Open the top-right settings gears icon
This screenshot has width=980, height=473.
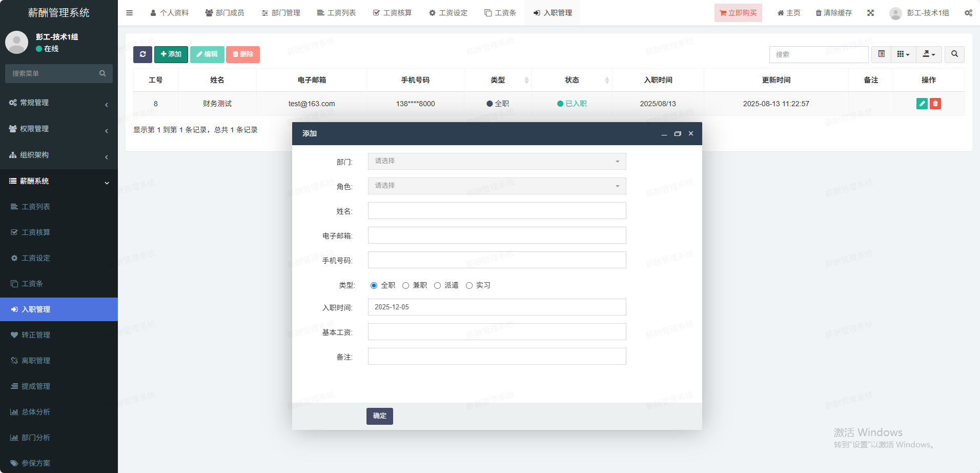(968, 13)
